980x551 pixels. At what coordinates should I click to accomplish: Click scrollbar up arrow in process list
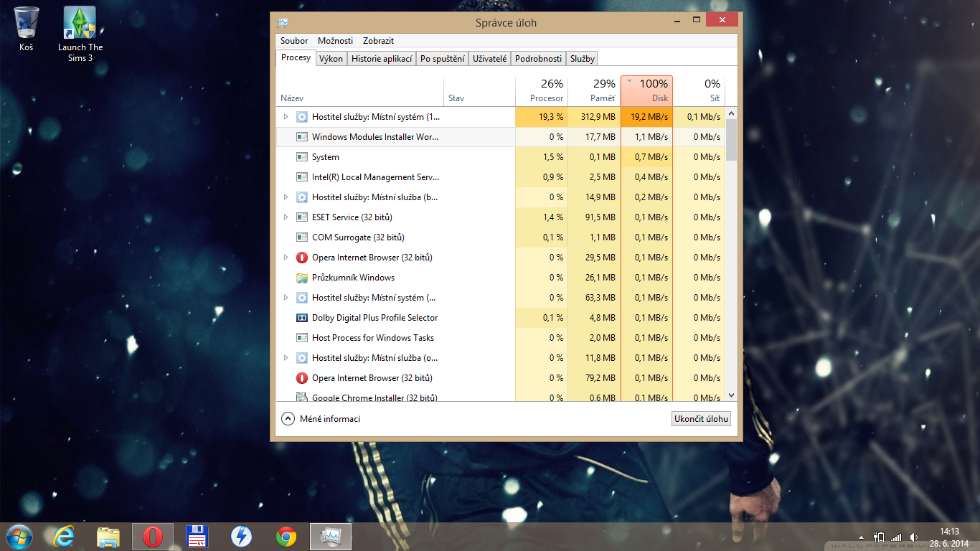[x=732, y=113]
